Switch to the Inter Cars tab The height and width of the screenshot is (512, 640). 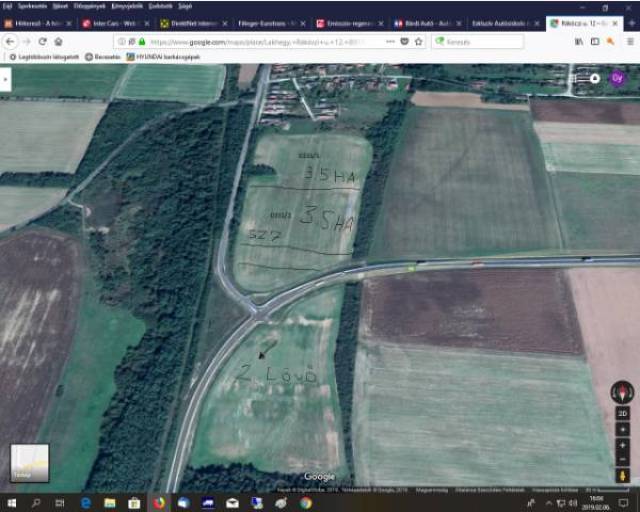point(113,22)
